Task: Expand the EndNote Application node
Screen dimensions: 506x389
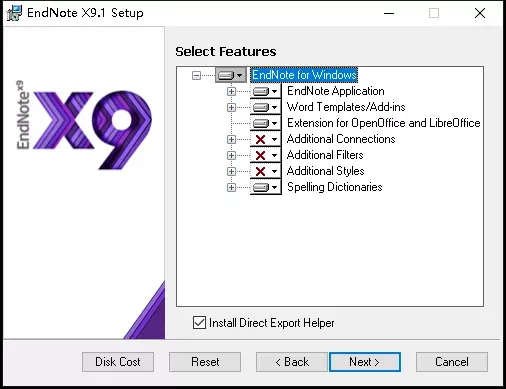Action: [x=231, y=91]
